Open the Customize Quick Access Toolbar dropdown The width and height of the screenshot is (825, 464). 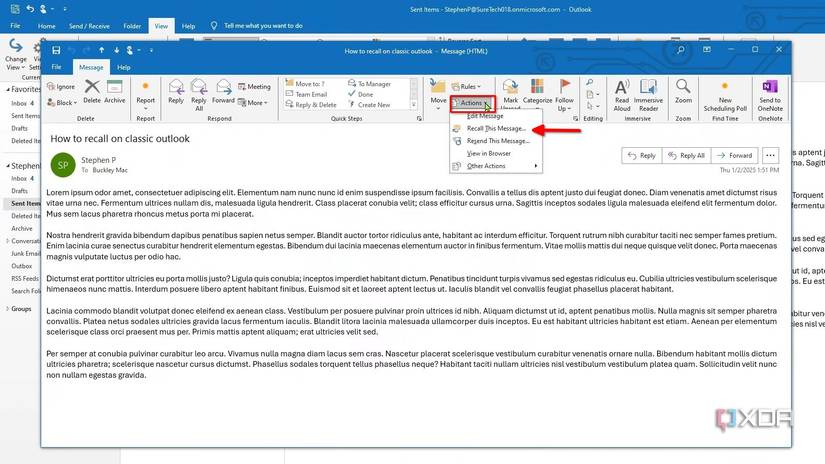pos(151,51)
